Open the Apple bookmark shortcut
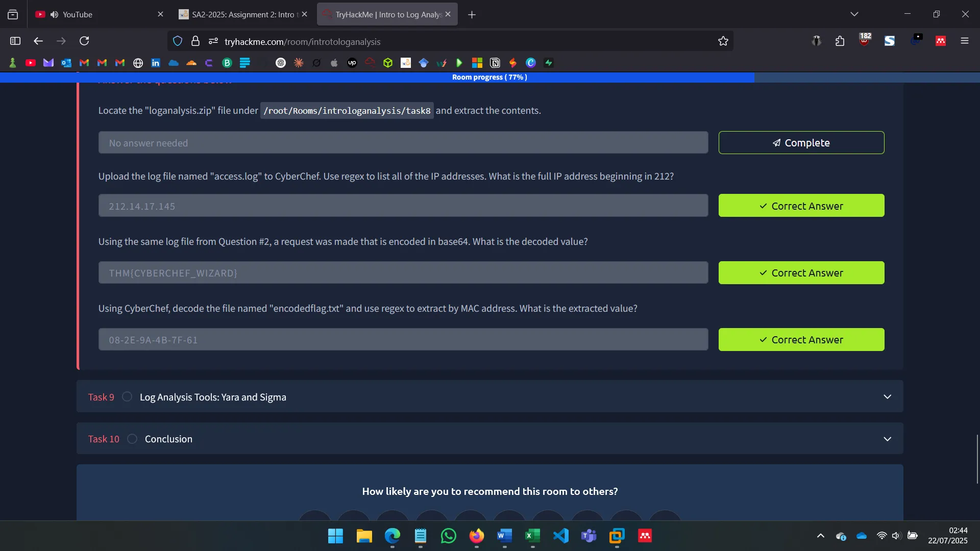 tap(334, 62)
